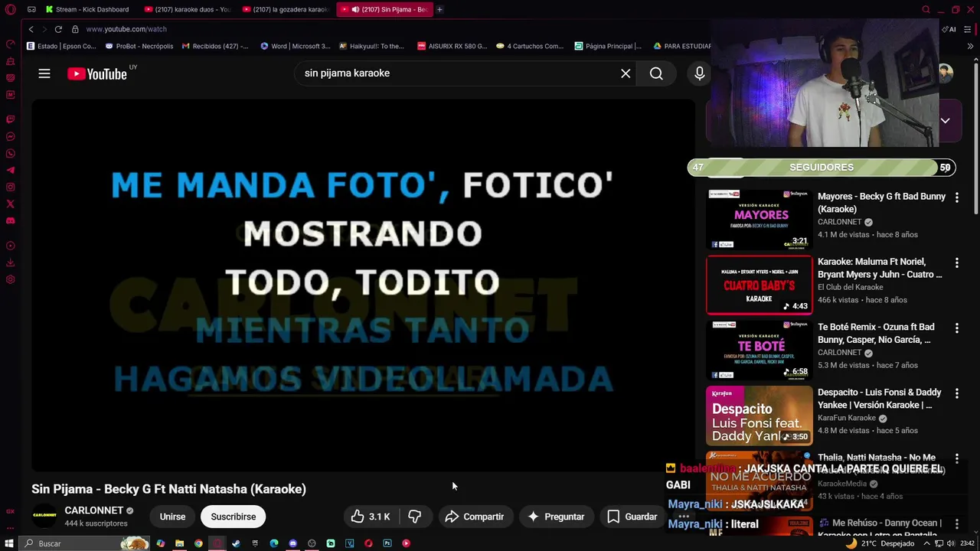Click the address bar URL
Image resolution: width=980 pixels, height=551 pixels.
click(x=126, y=29)
